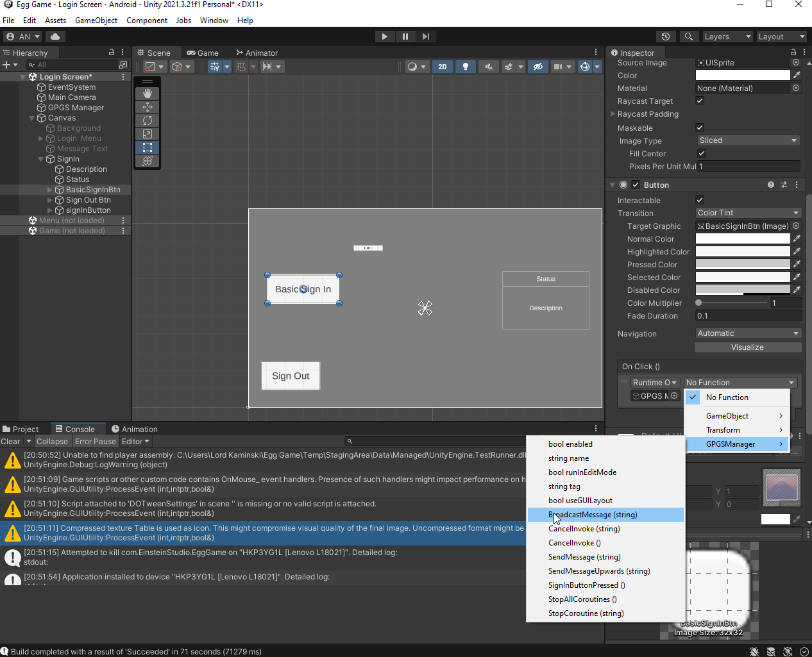812x657 pixels.
Task: Click the global search magnifier icon
Action: click(x=688, y=37)
